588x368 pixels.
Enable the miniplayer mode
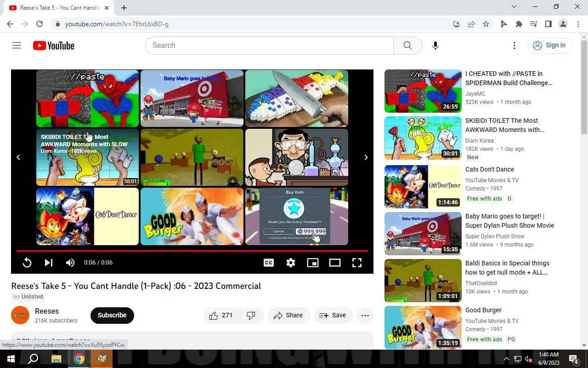(313, 263)
